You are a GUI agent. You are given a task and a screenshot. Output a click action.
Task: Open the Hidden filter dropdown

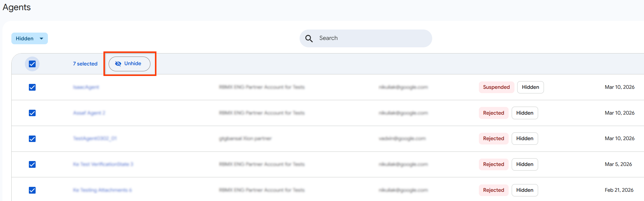(29, 38)
